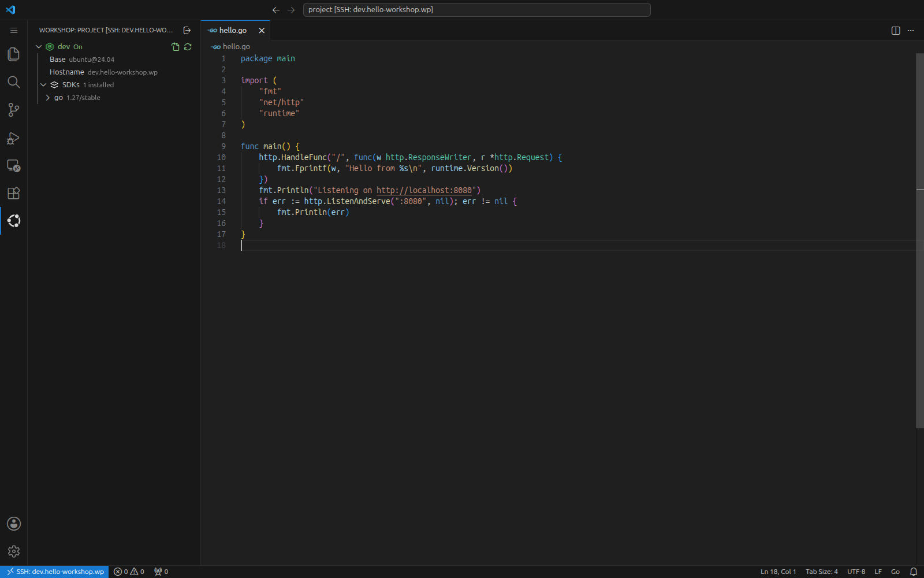Screen dimensions: 924x578
Task: Click the forwarded ports status indicator
Action: tap(161, 572)
